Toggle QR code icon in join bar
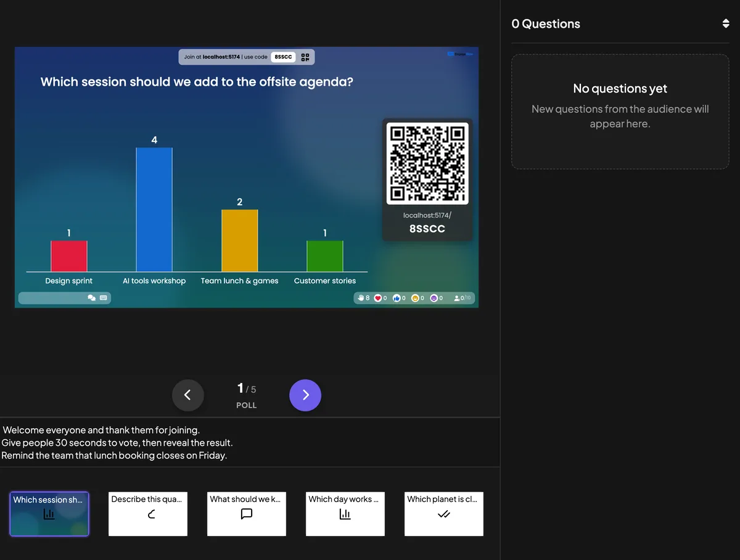 [305, 57]
